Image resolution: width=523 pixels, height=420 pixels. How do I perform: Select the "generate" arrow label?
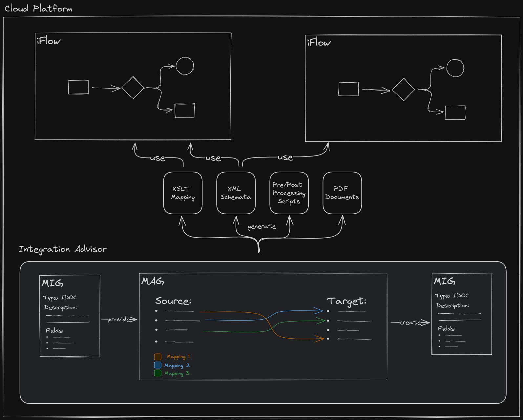261,226
